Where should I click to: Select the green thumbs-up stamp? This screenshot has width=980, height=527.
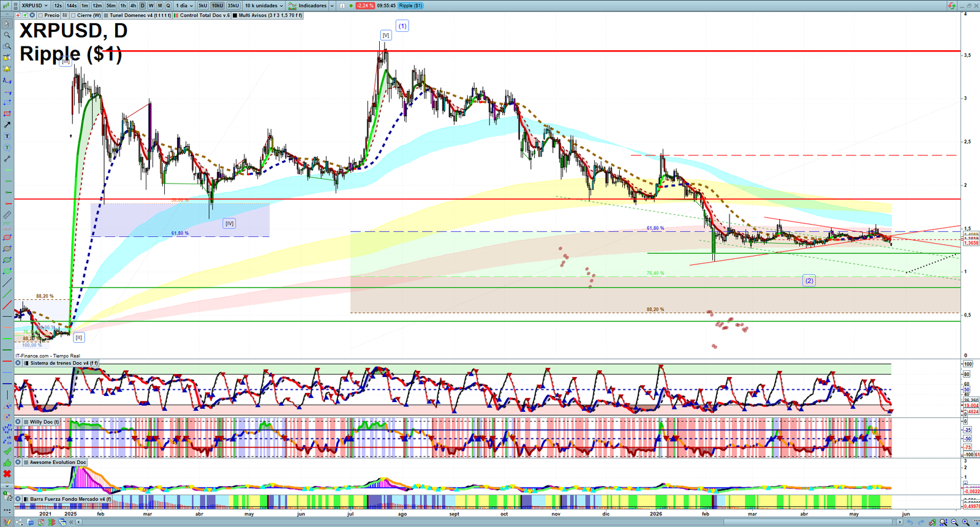click(x=7, y=463)
